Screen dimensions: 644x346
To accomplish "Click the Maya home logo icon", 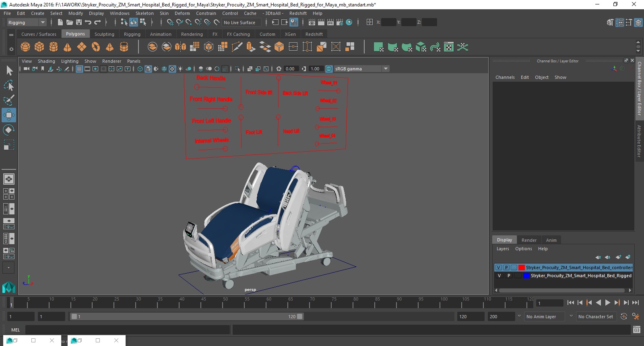I will tap(9, 286).
